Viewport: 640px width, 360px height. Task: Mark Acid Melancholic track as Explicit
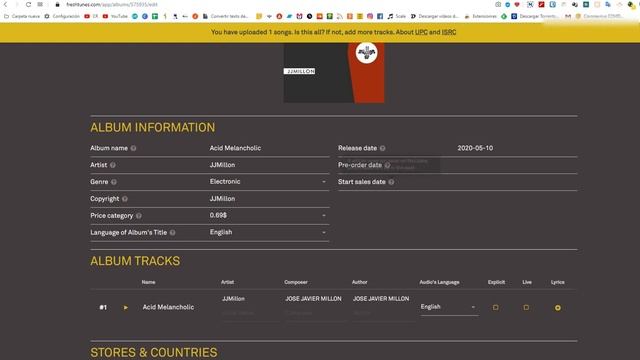pyautogui.click(x=496, y=307)
